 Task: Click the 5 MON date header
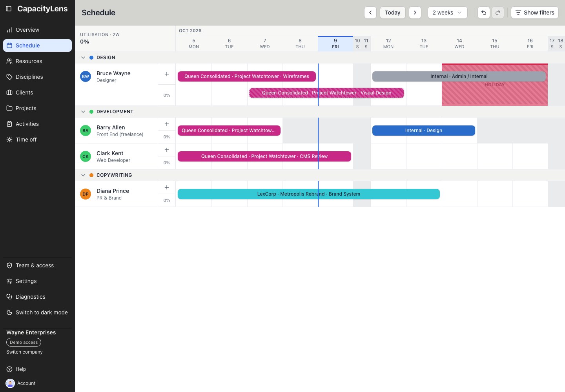coord(194,44)
